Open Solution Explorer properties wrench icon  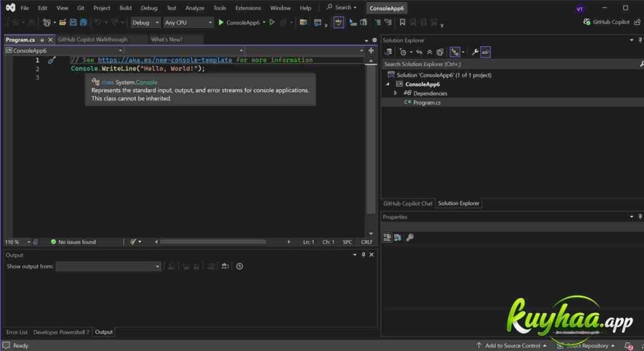pyautogui.click(x=475, y=52)
